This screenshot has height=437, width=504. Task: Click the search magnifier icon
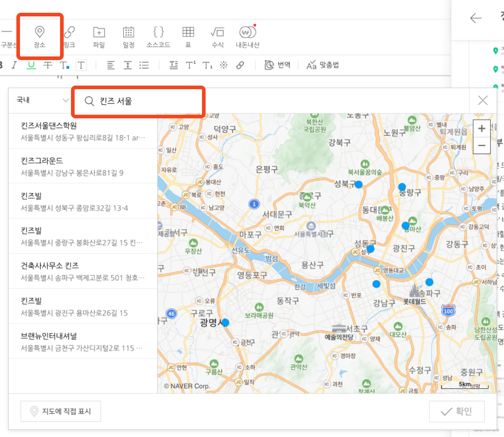pyautogui.click(x=89, y=101)
